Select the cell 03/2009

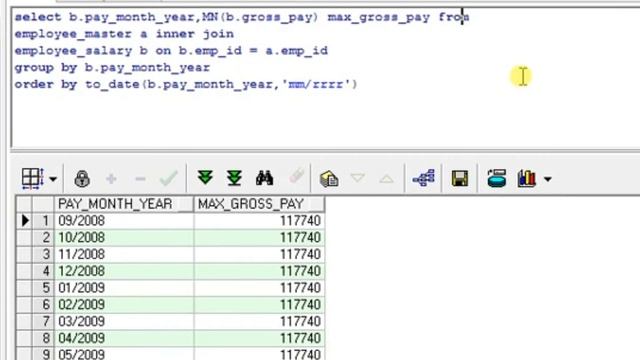tap(124, 321)
